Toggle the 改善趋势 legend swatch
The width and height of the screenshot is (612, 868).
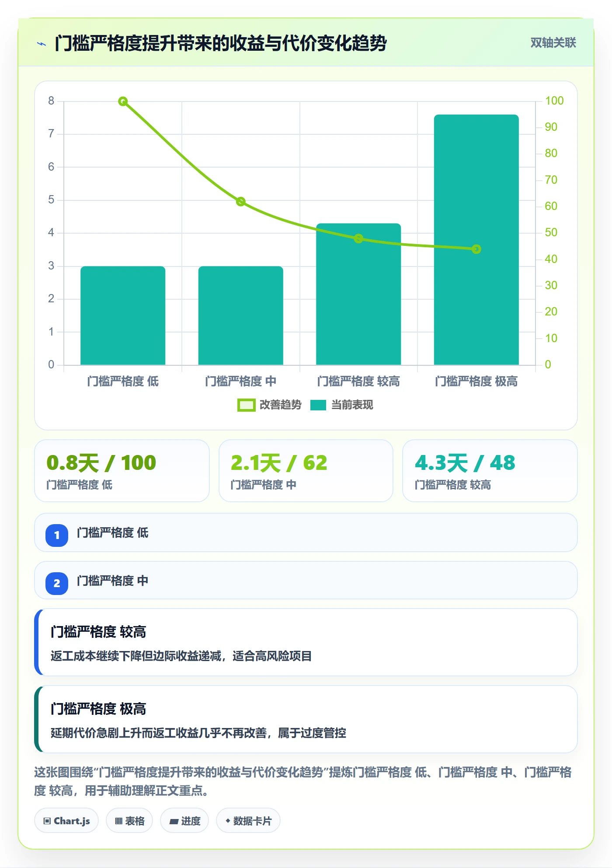[246, 405]
